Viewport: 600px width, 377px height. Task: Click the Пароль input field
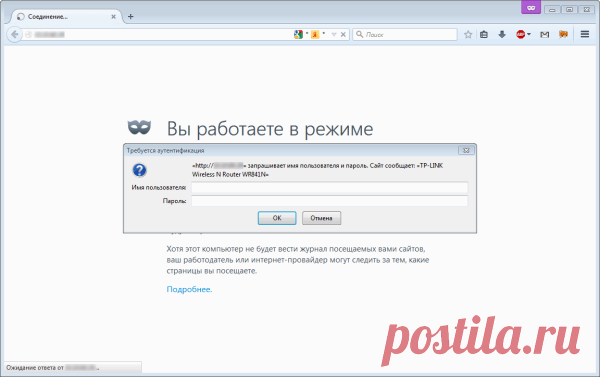329,201
